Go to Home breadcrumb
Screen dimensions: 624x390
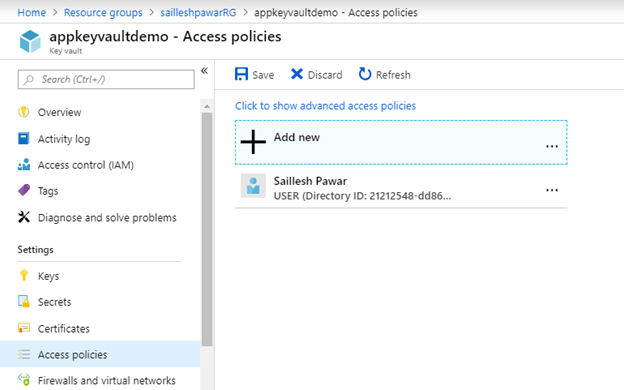[31, 13]
